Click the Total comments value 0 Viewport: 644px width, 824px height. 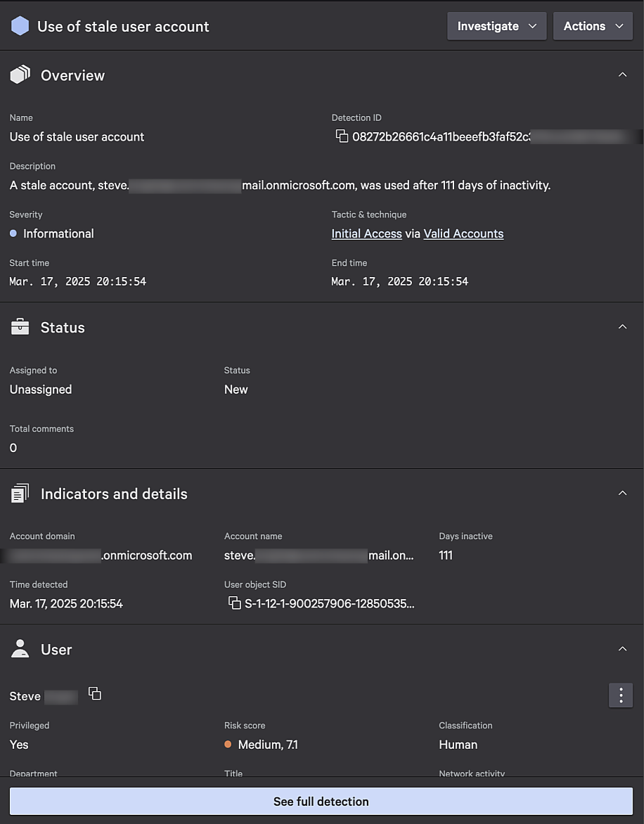[13, 449]
